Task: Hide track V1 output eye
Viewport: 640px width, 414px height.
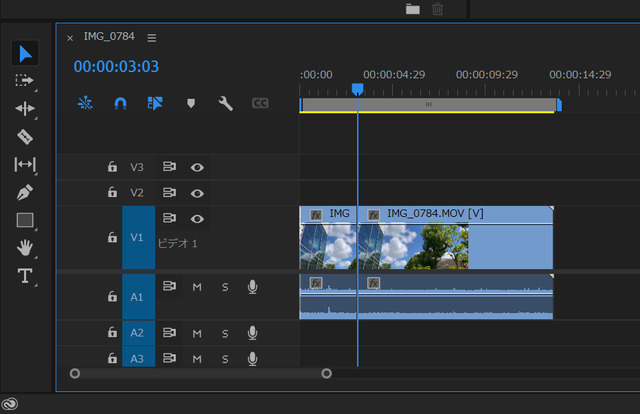Action: coord(197,219)
